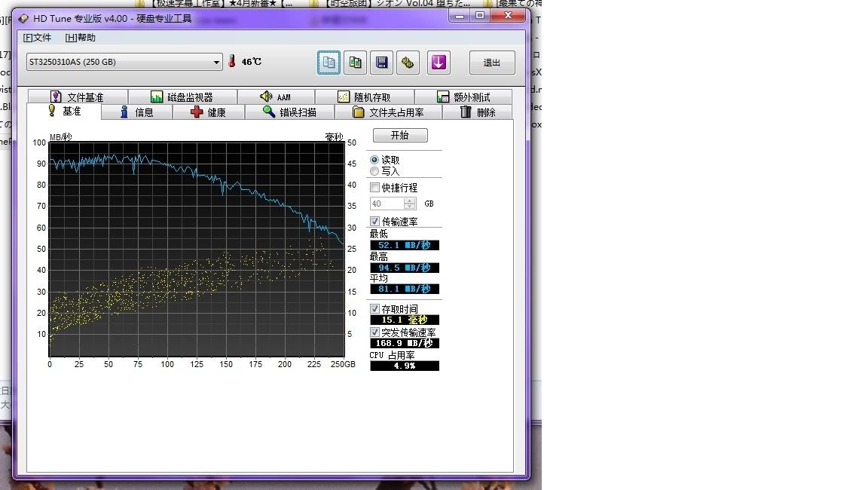Click the floppy disk save screenshot icon
Image resolution: width=868 pixels, height=490 pixels.
pyautogui.click(x=381, y=63)
